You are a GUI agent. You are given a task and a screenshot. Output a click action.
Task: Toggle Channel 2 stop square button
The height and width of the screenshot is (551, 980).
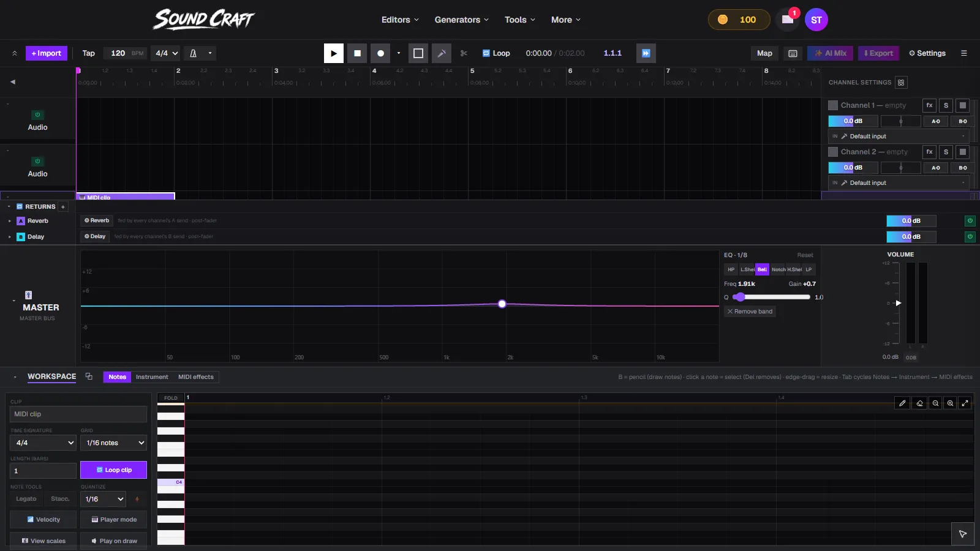[962, 152]
